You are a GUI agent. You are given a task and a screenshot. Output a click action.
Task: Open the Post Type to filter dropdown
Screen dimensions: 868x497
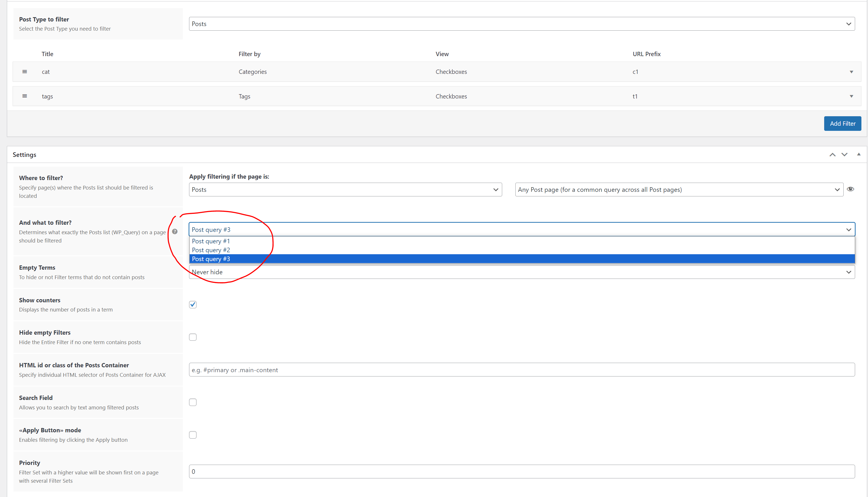[x=522, y=24]
